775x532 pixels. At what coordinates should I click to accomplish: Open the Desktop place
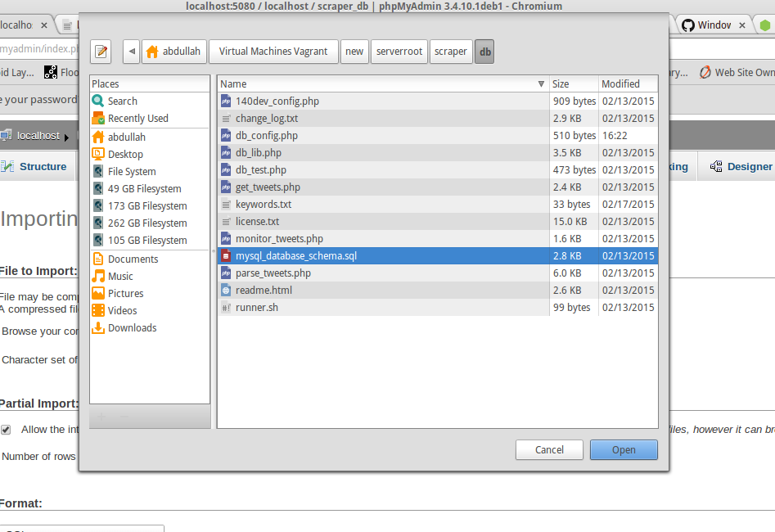[x=150, y=154]
